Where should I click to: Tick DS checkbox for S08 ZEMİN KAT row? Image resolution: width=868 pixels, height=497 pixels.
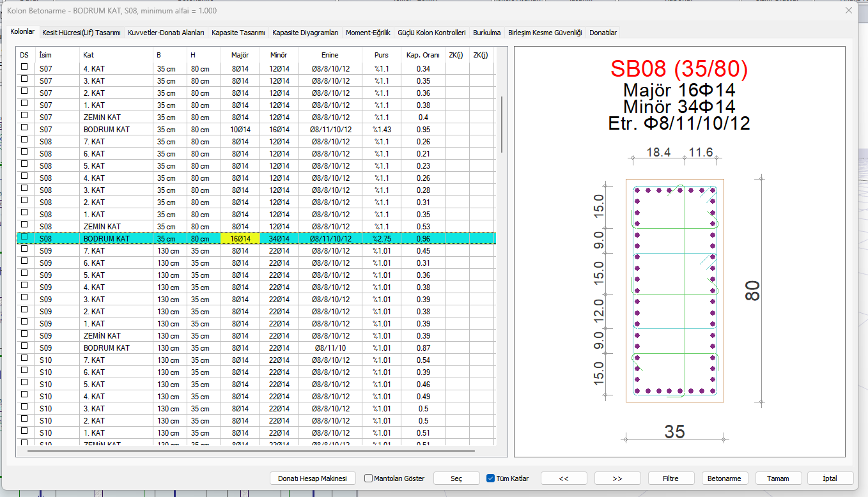[x=25, y=224]
